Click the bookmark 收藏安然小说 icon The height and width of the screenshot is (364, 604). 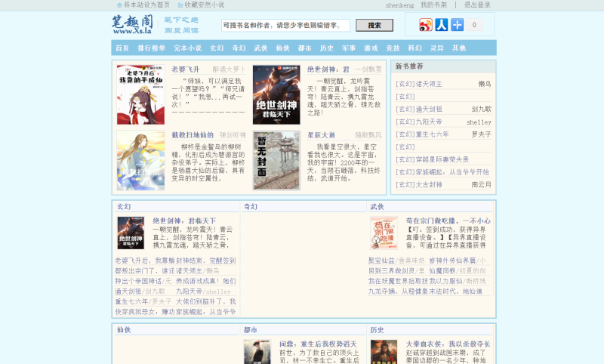pyautogui.click(x=180, y=5)
